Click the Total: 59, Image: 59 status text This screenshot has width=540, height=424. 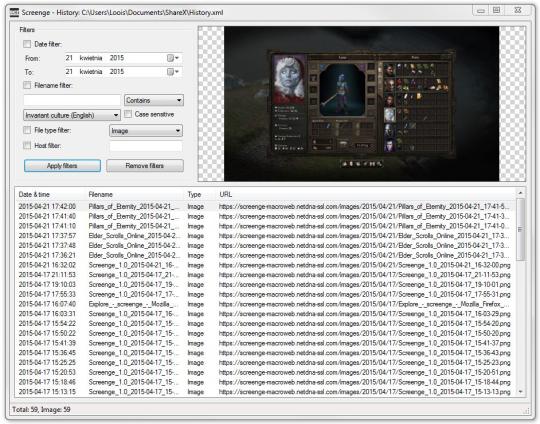(x=41, y=410)
